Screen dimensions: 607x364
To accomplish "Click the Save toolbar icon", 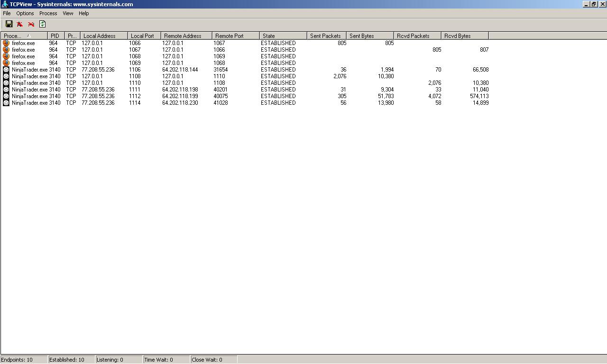I will pos(9,24).
